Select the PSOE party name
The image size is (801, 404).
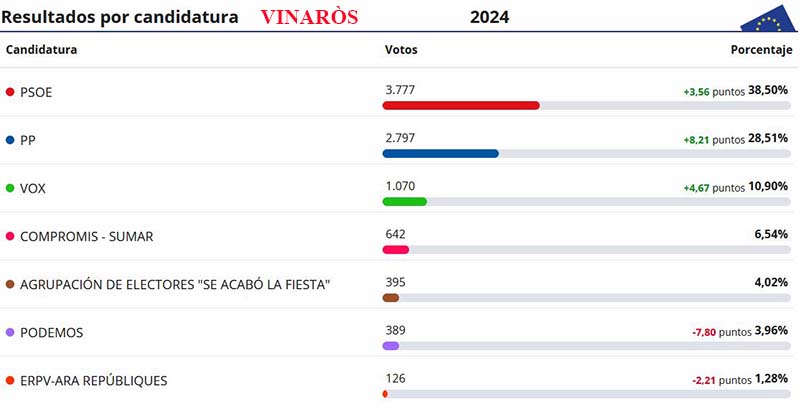(36, 92)
